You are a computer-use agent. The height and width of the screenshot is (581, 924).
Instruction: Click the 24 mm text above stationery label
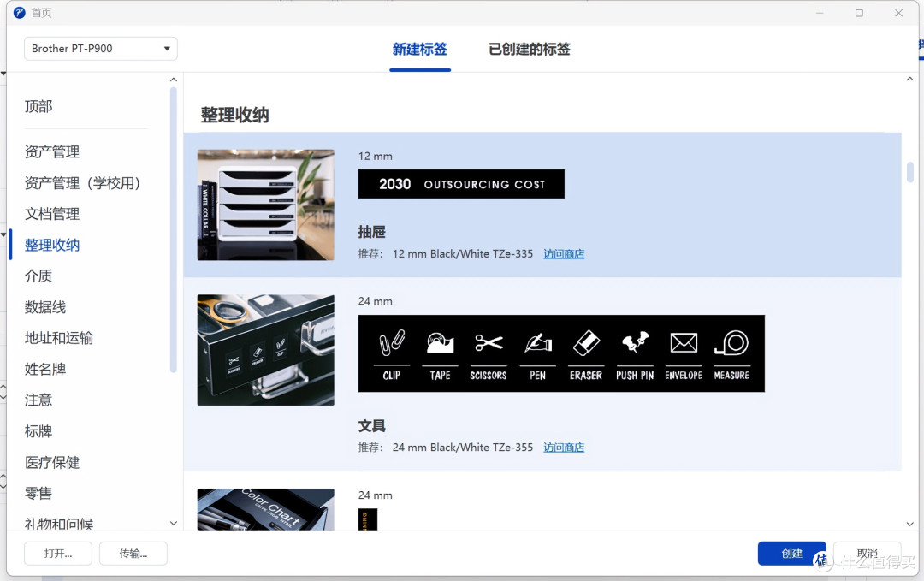click(x=376, y=301)
